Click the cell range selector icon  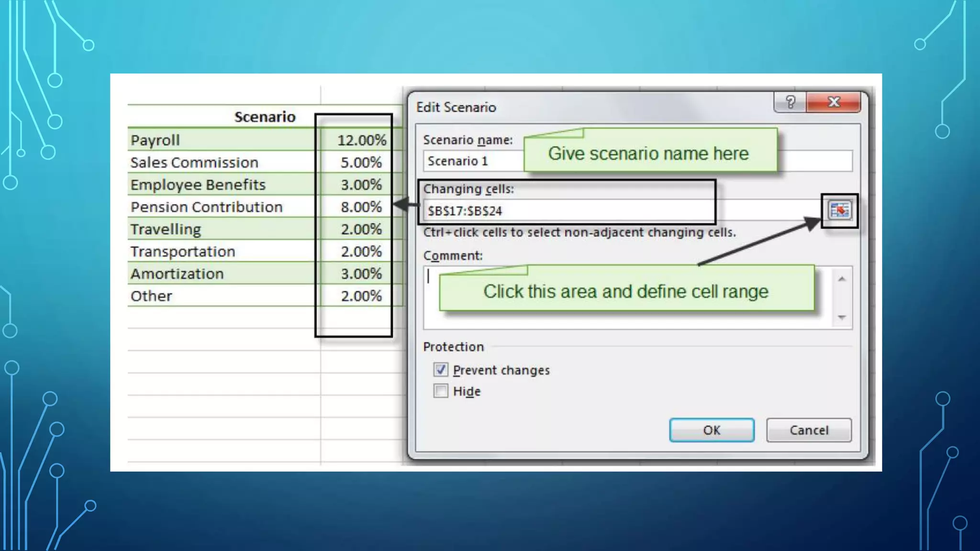click(x=840, y=210)
